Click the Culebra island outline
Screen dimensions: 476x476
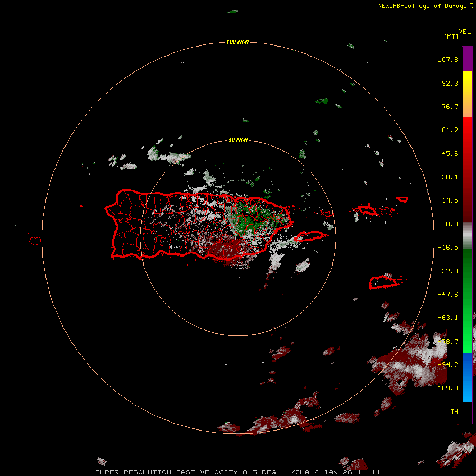tap(326, 213)
